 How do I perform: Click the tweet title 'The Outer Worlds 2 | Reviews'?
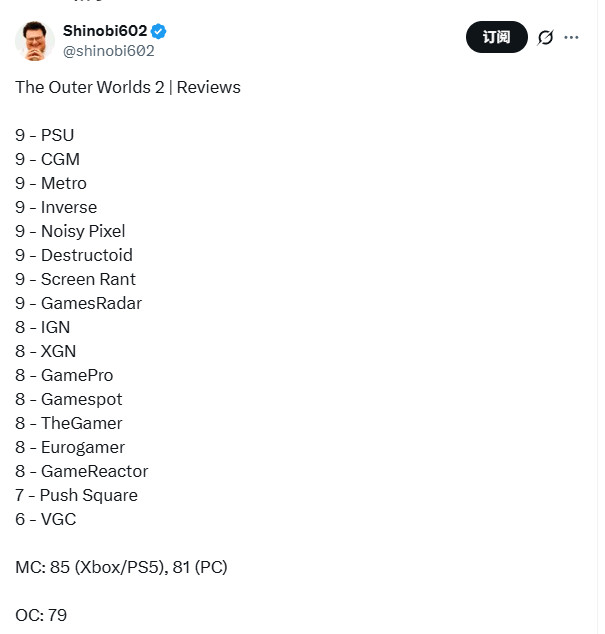[128, 87]
